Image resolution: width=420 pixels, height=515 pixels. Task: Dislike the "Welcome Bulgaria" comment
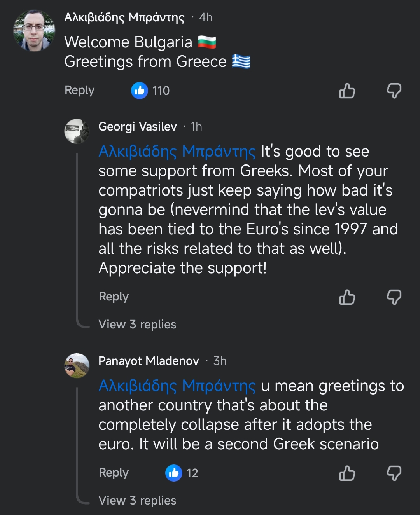coord(394,91)
